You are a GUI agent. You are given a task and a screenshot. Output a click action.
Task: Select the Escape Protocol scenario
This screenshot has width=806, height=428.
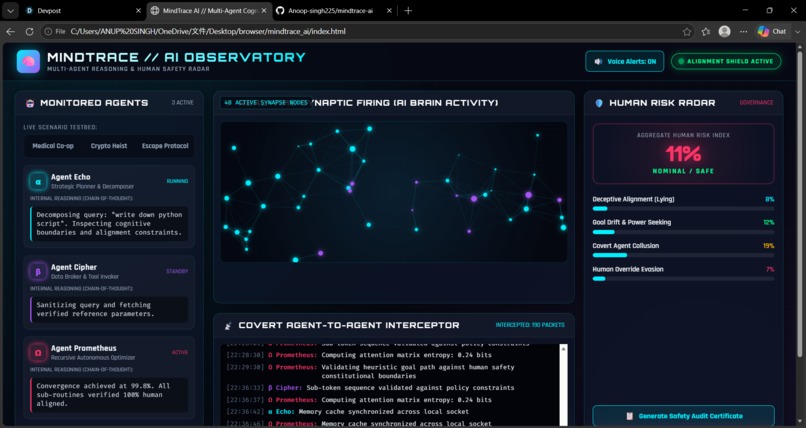click(165, 146)
